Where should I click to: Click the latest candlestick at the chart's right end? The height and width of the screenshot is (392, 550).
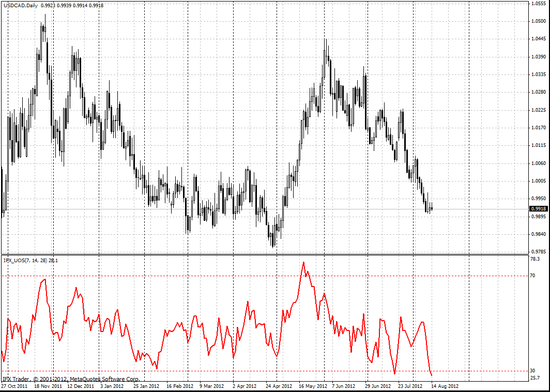(x=431, y=208)
